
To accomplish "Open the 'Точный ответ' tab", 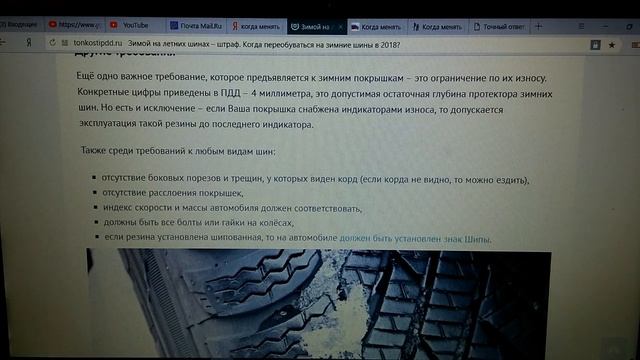I will tap(499, 27).
